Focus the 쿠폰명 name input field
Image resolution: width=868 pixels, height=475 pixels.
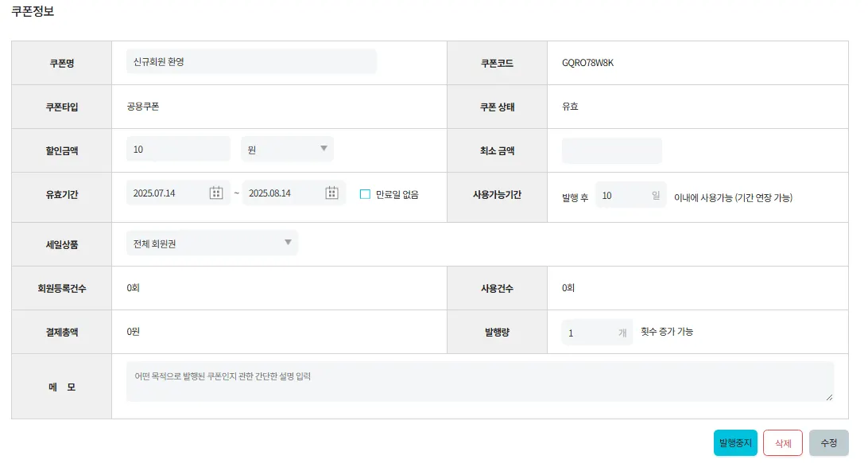pos(251,62)
